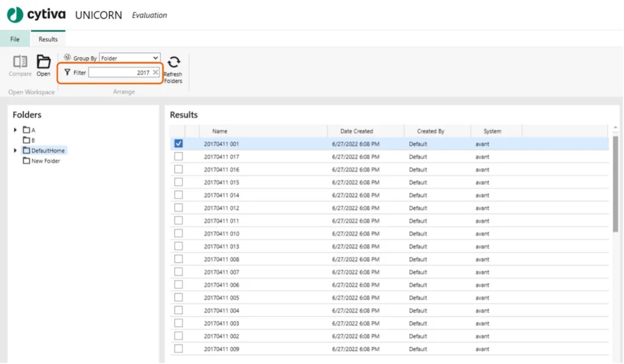Select result name 20170411 008
Image resolution: width=624 pixels, height=364 pixels.
(x=222, y=259)
